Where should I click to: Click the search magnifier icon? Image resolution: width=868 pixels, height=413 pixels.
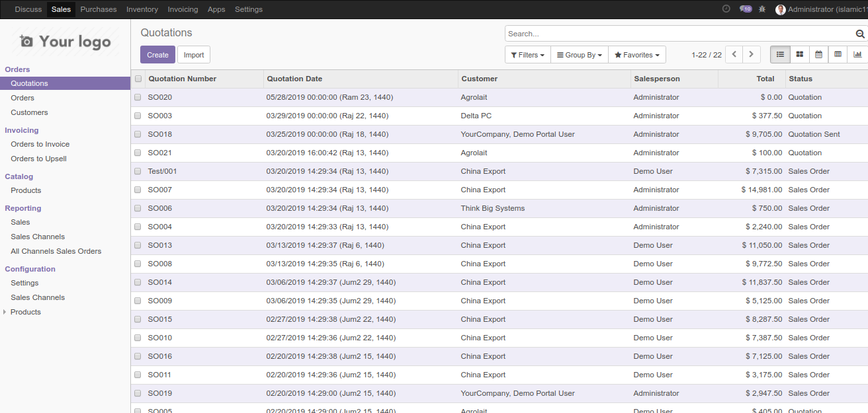860,34
